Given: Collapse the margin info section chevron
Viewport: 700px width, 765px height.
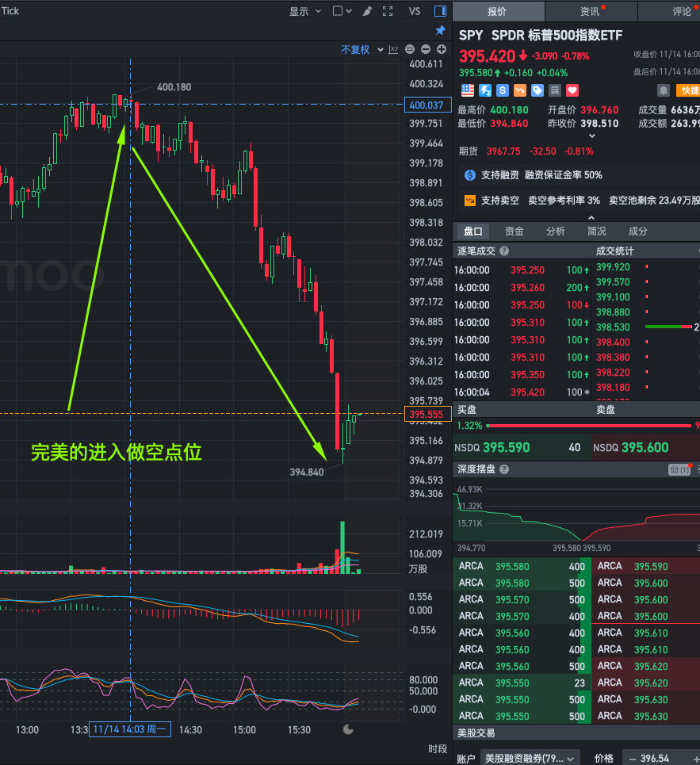Looking at the screenshot, I should pyautogui.click(x=591, y=217).
